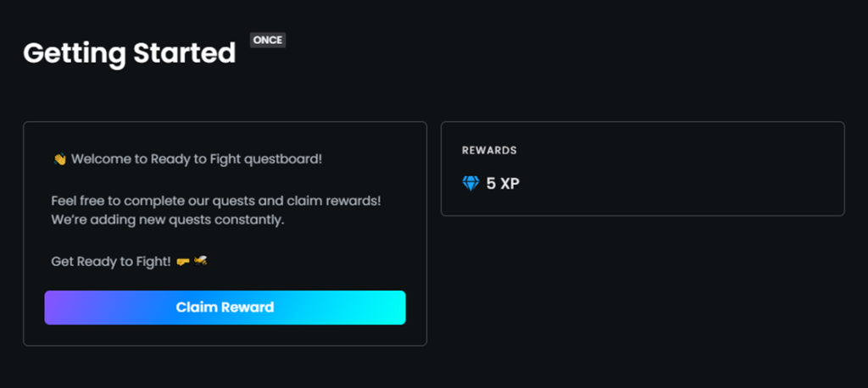Click the ONCE badge beside title
Viewport: 868px width, 388px height.
coord(268,40)
